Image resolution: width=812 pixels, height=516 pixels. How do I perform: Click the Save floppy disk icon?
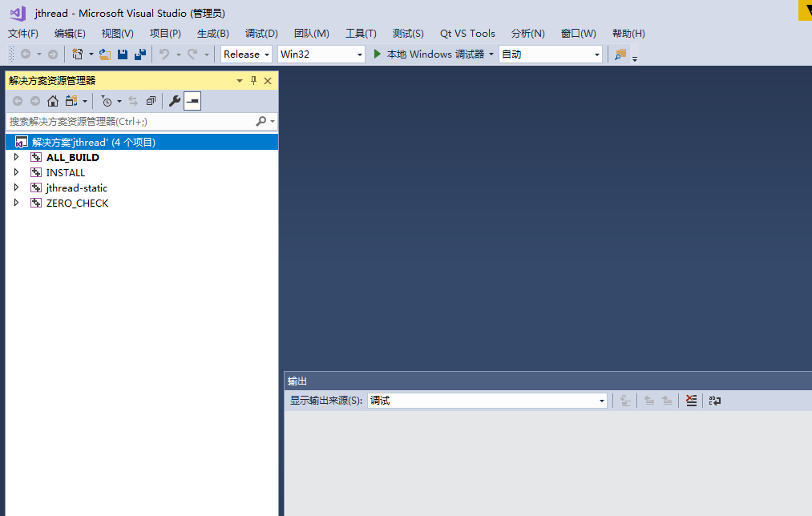123,54
